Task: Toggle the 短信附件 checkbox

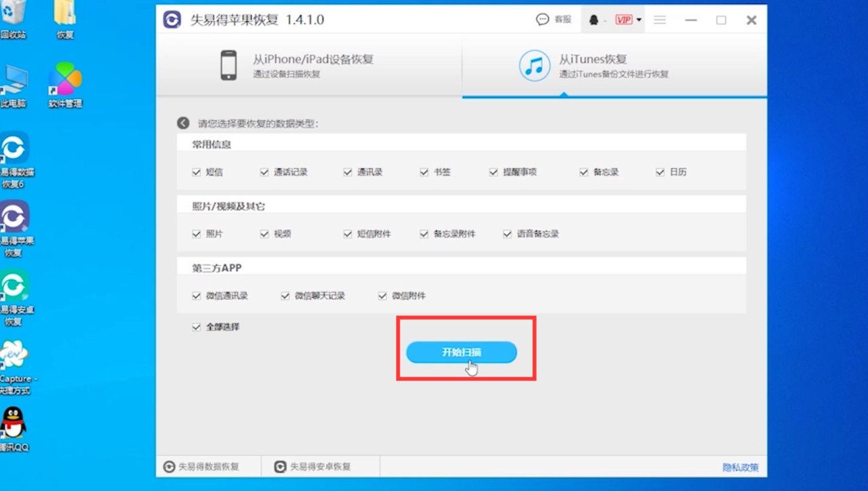Action: (348, 234)
